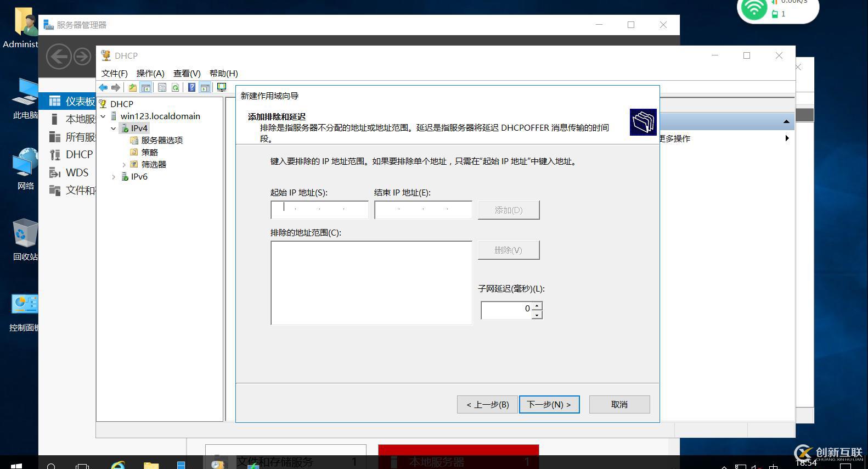The width and height of the screenshot is (868, 469).
Task: Increase subnet delay with the up spinner
Action: click(537, 306)
